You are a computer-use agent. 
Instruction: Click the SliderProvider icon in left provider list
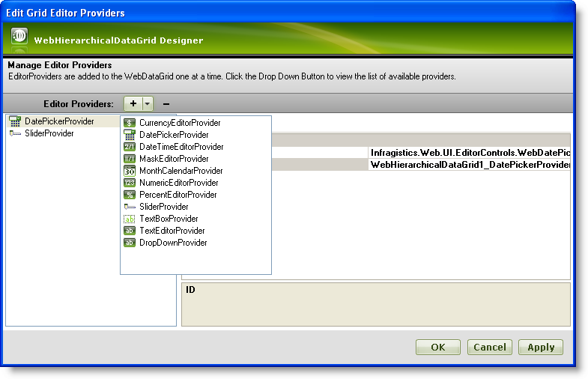pos(15,133)
